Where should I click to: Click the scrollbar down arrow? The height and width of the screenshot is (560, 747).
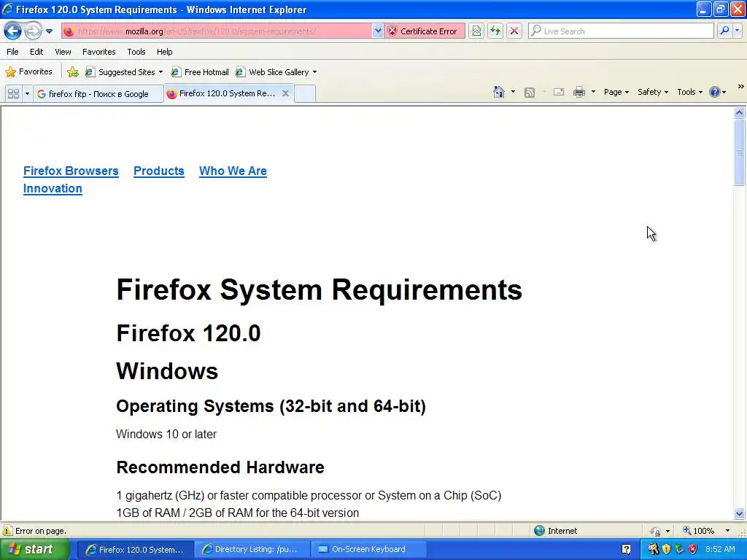click(x=740, y=514)
